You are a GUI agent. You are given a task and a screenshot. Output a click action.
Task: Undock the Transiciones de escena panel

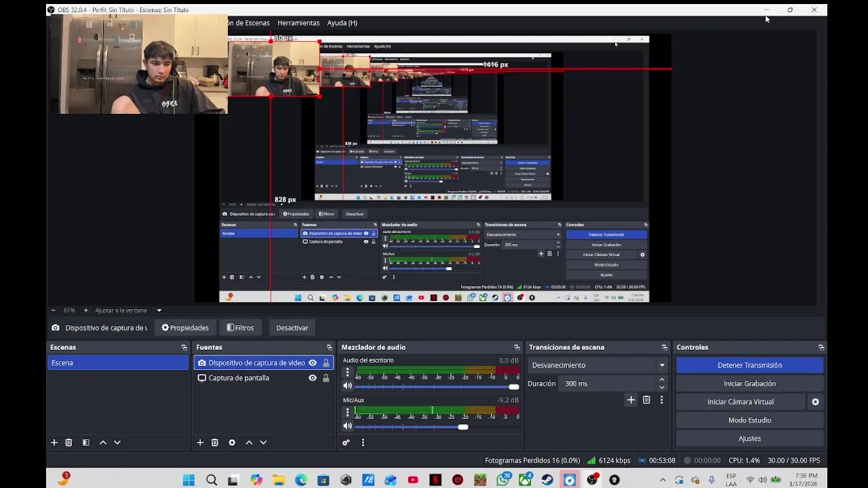pos(665,348)
